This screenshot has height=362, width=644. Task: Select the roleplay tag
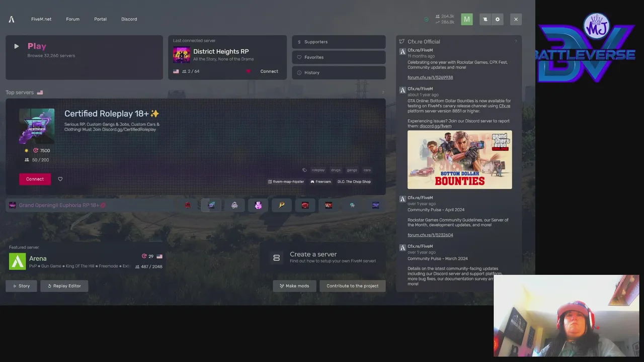(318, 170)
